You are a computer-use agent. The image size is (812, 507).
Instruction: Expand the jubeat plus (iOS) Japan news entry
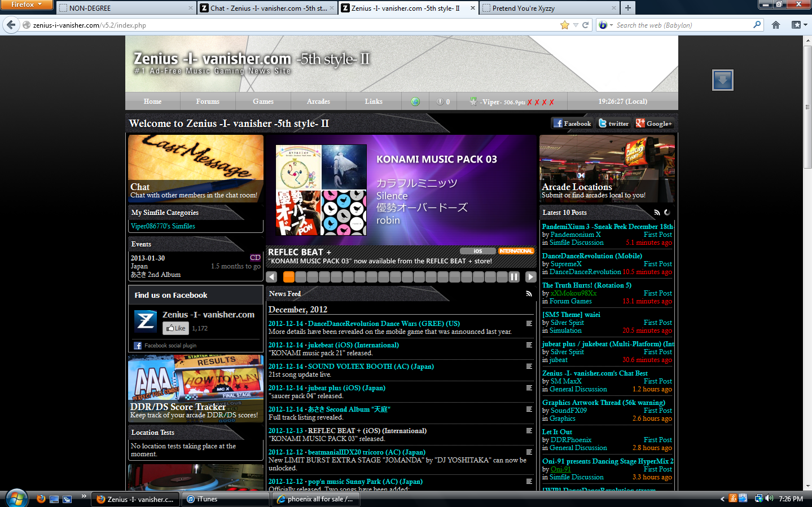pos(529,388)
